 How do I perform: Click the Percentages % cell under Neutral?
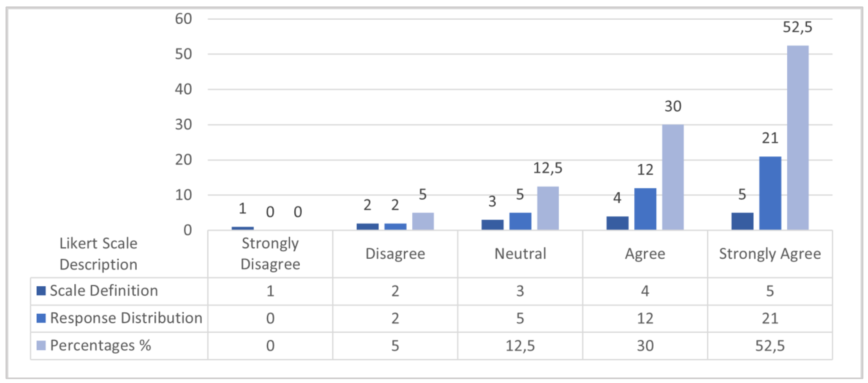pyautogui.click(x=520, y=346)
